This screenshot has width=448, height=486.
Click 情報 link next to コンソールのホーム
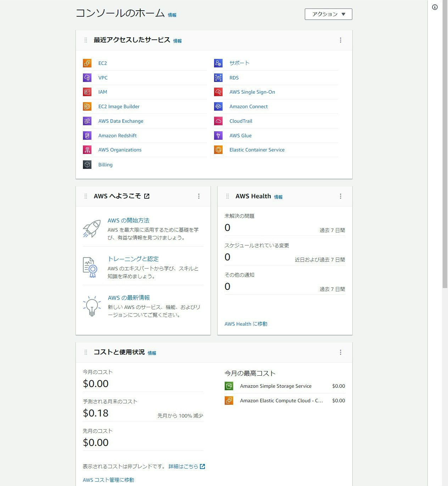[x=172, y=15]
